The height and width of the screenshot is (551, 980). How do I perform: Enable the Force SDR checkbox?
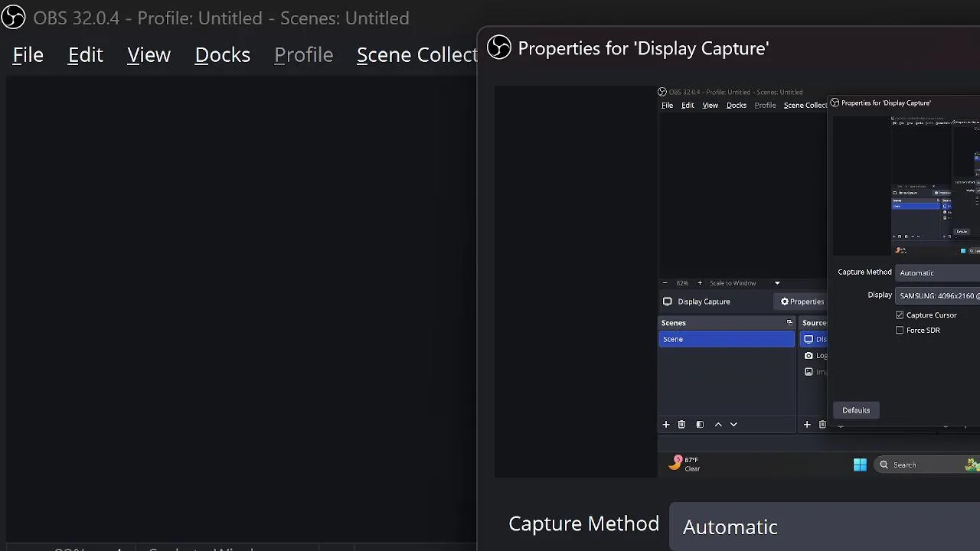(900, 331)
